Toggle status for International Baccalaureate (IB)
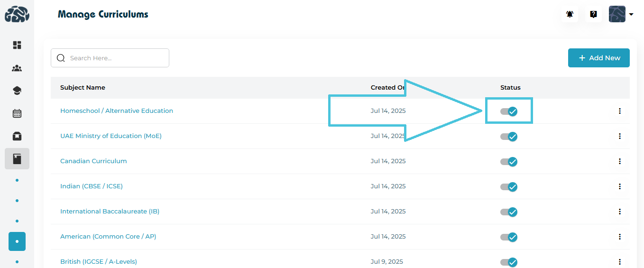 click(509, 212)
